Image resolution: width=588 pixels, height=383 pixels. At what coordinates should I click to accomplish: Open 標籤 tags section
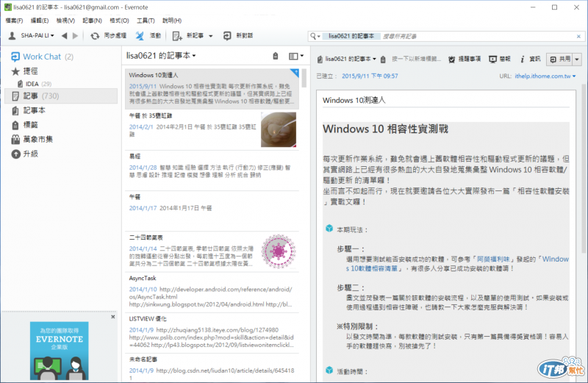pos(25,125)
